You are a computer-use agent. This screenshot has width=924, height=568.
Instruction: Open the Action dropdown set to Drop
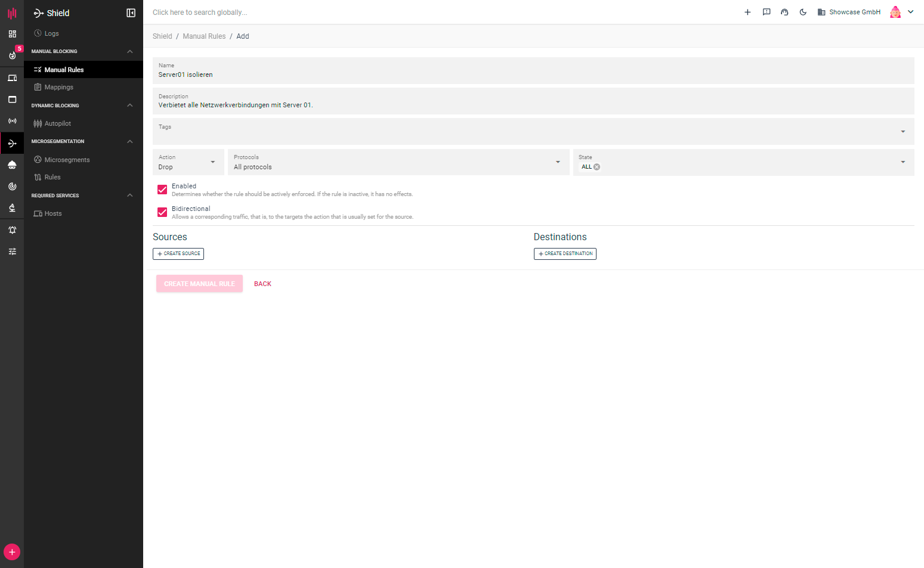coord(188,162)
